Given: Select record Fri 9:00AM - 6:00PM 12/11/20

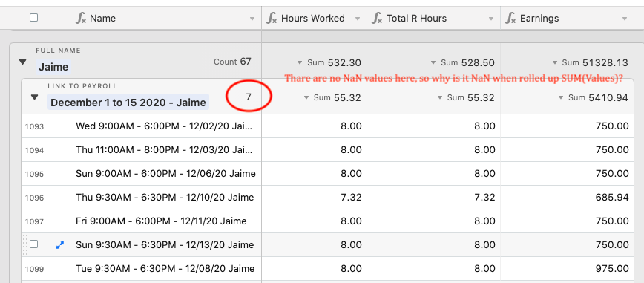Looking at the screenshot, I should pyautogui.click(x=161, y=221).
